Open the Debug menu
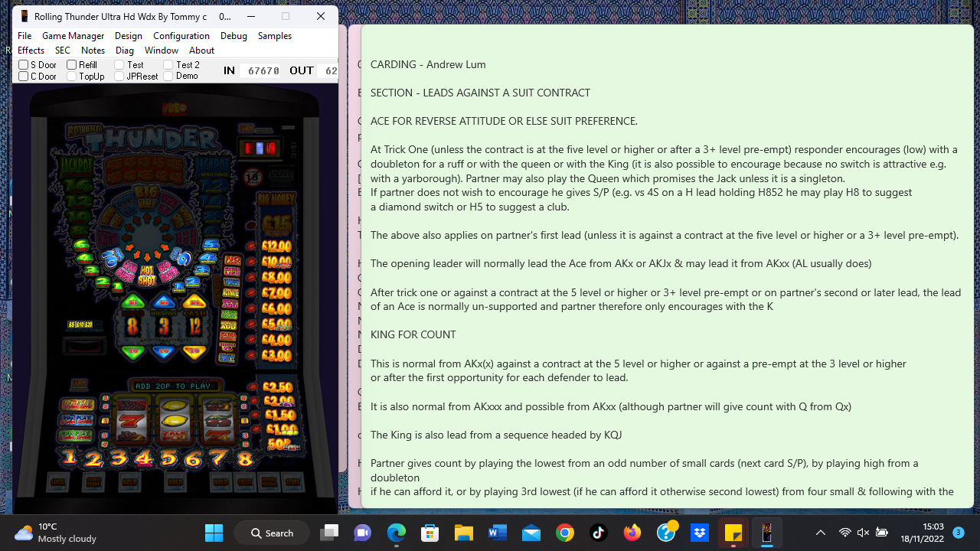Screen dimensions: 980x551 point(234,36)
